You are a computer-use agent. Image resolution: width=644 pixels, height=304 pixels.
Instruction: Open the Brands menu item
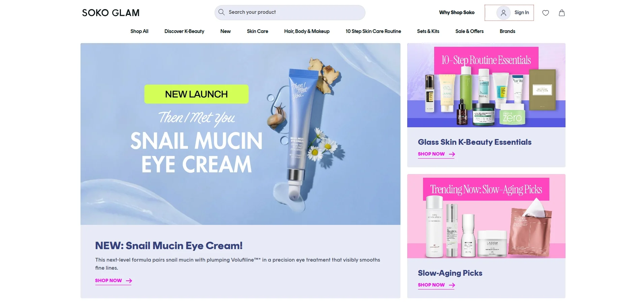[x=507, y=31]
